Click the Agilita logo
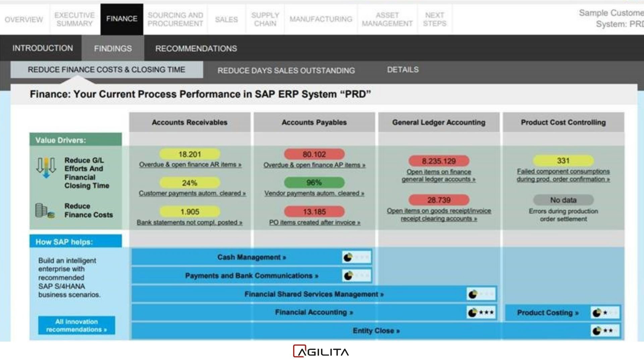The height and width of the screenshot is (362, 644). coord(321,351)
